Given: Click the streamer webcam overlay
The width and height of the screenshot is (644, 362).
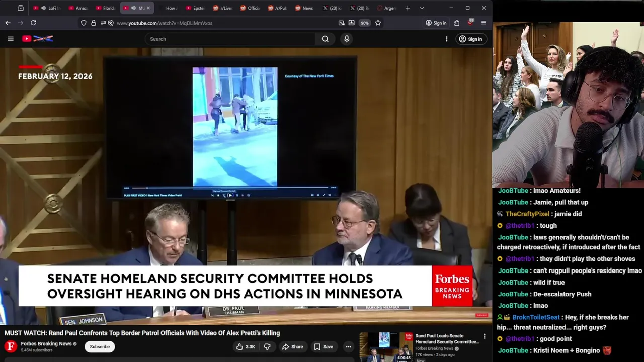Looking at the screenshot, I should pyautogui.click(x=568, y=105).
